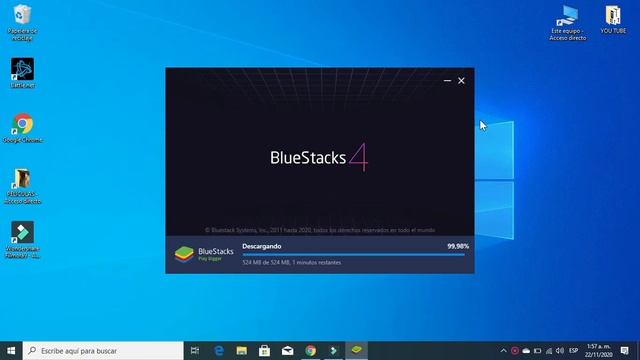Launch Microsoft Edge from the taskbar

[219, 351]
